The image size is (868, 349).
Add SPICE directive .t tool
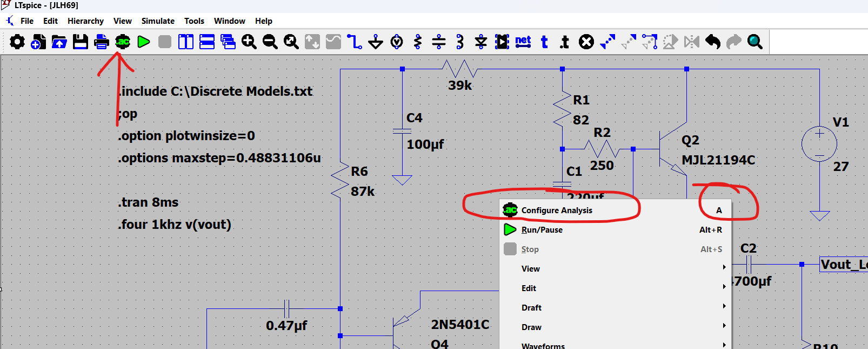565,42
